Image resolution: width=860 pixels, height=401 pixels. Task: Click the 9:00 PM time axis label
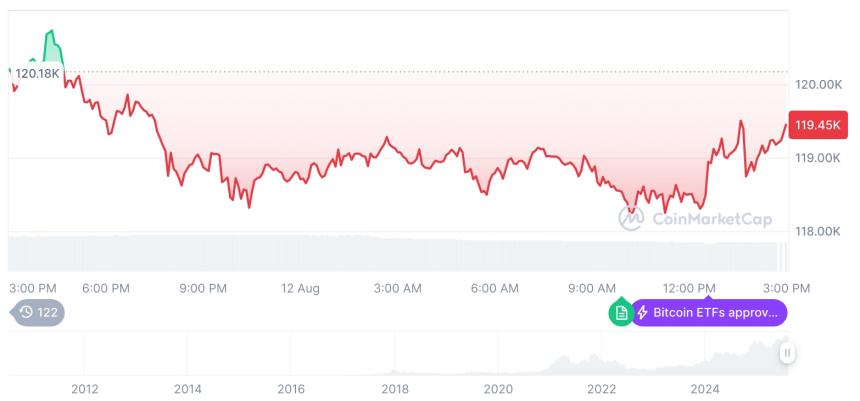click(203, 289)
